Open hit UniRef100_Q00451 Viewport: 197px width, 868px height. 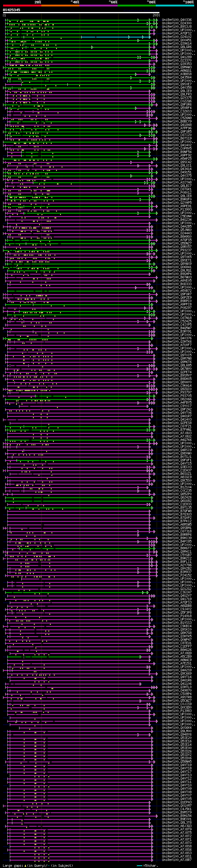(x=177, y=40)
